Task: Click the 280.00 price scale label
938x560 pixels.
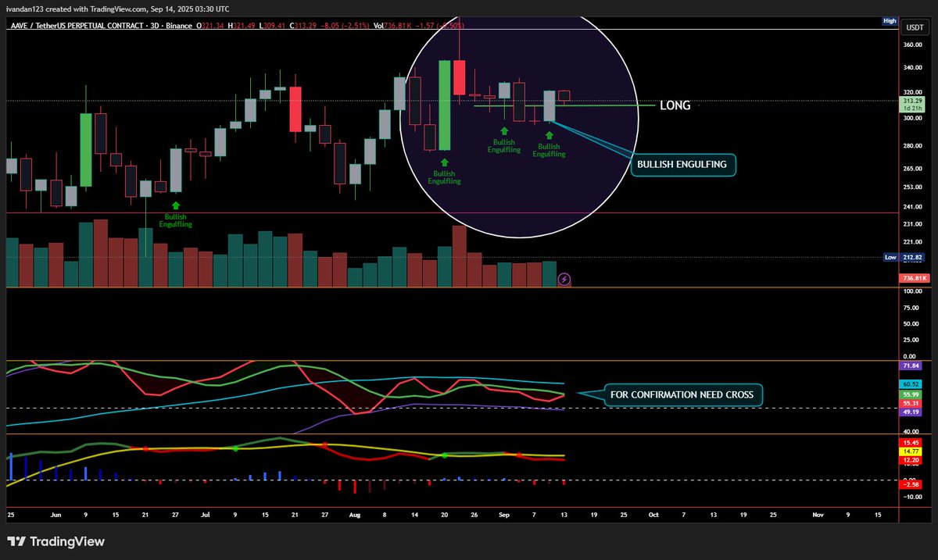Action: (912, 146)
